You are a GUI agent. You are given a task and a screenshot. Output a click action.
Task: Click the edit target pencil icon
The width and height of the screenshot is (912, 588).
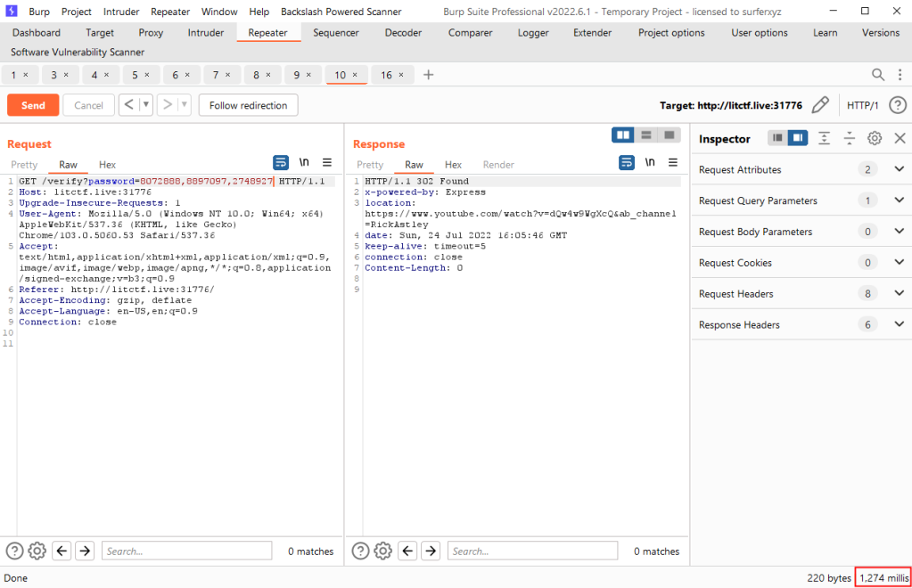(x=821, y=105)
